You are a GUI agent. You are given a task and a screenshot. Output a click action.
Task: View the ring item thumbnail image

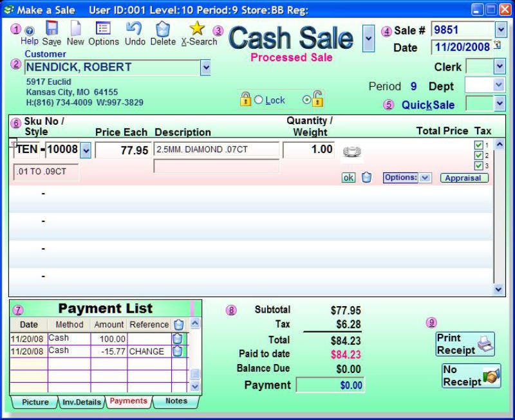[x=352, y=152]
